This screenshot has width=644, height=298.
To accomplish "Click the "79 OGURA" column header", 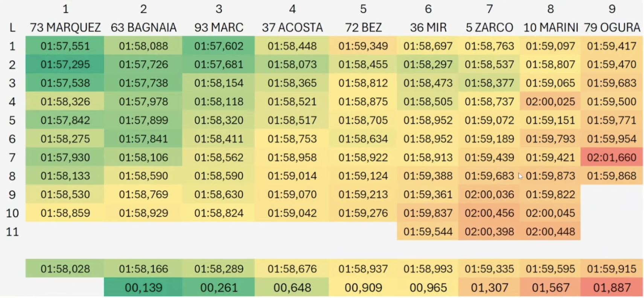I will click(612, 27).
